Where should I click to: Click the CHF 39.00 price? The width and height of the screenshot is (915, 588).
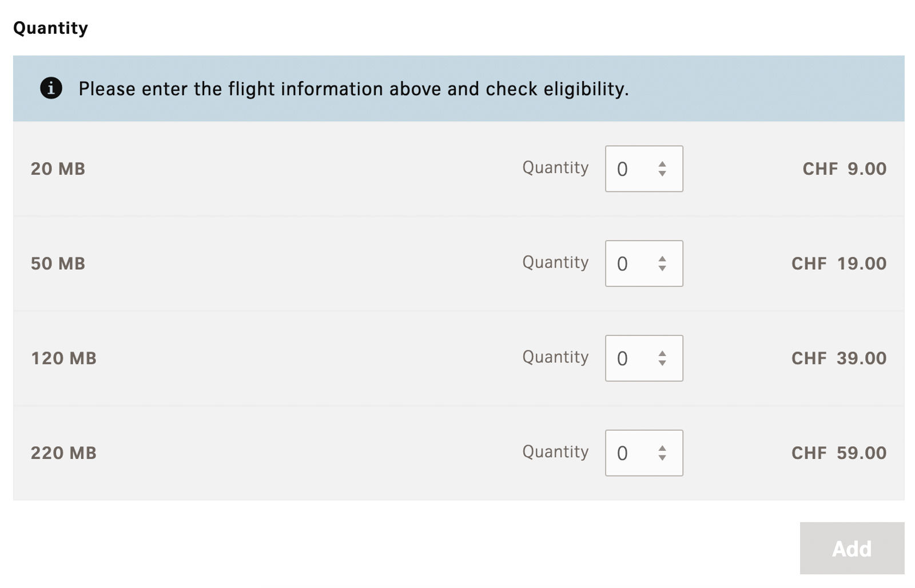click(838, 358)
